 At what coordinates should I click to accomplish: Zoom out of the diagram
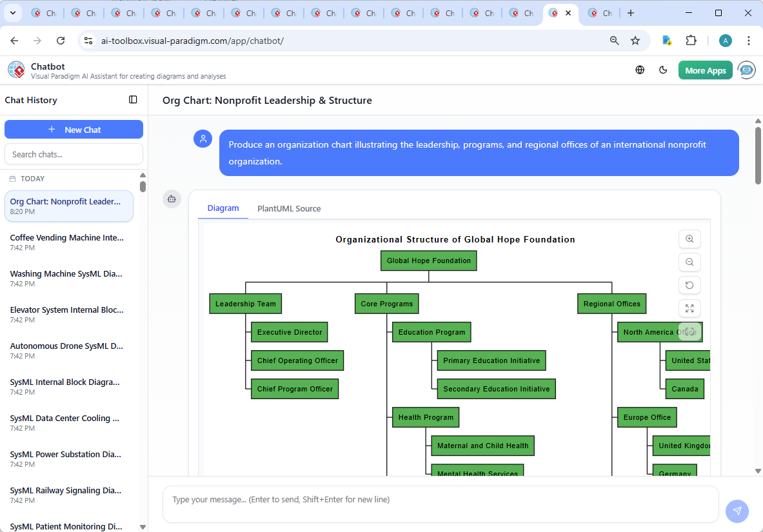point(689,262)
